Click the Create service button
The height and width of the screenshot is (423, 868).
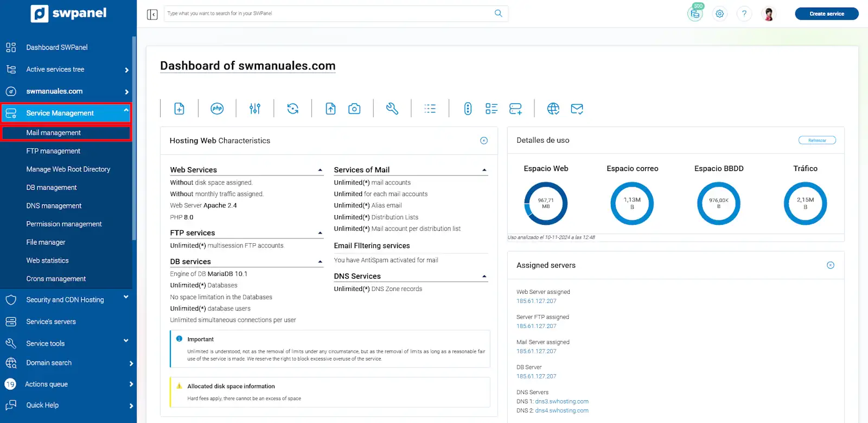826,14
